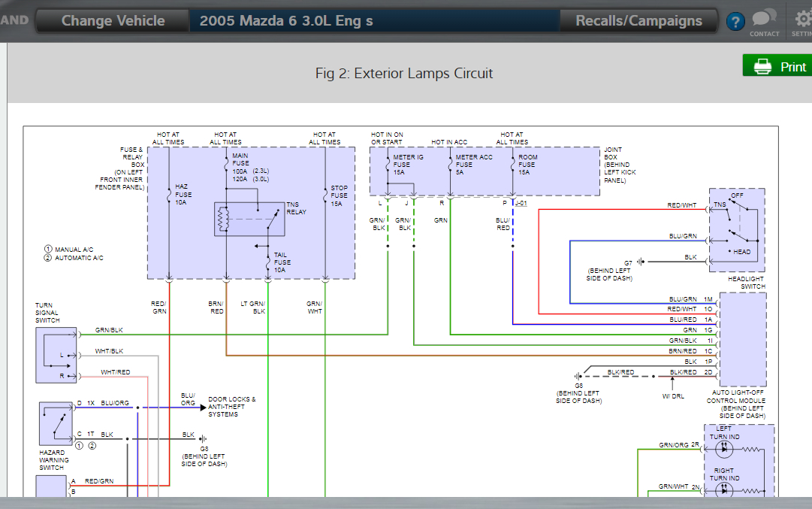Click the Change Vehicle button
Image resolution: width=812 pixels, height=509 pixels.
pyautogui.click(x=113, y=21)
